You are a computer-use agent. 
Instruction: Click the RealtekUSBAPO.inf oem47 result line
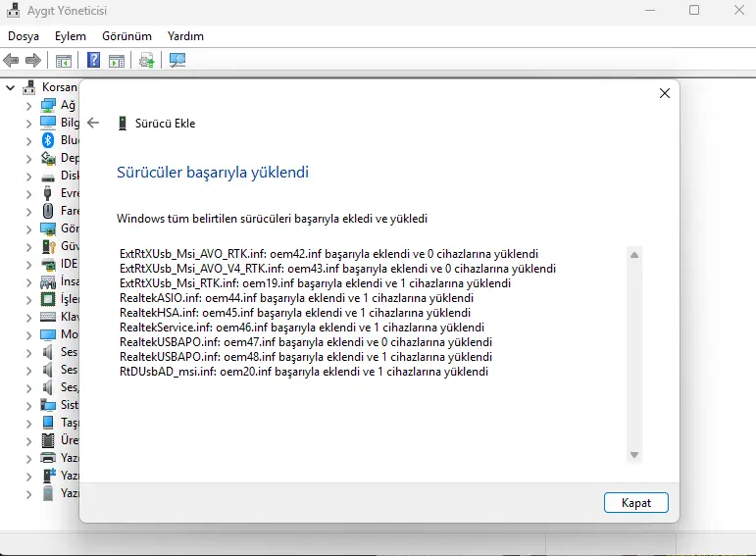click(x=306, y=342)
